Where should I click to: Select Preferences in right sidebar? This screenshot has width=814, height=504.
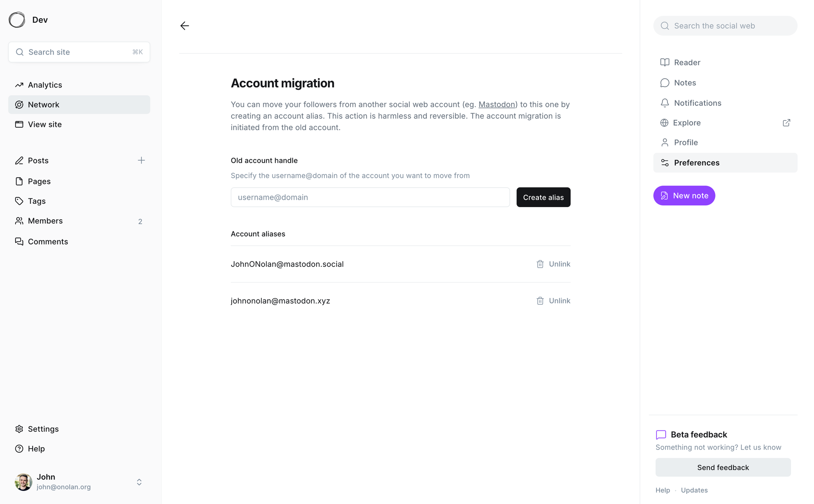pos(725,163)
